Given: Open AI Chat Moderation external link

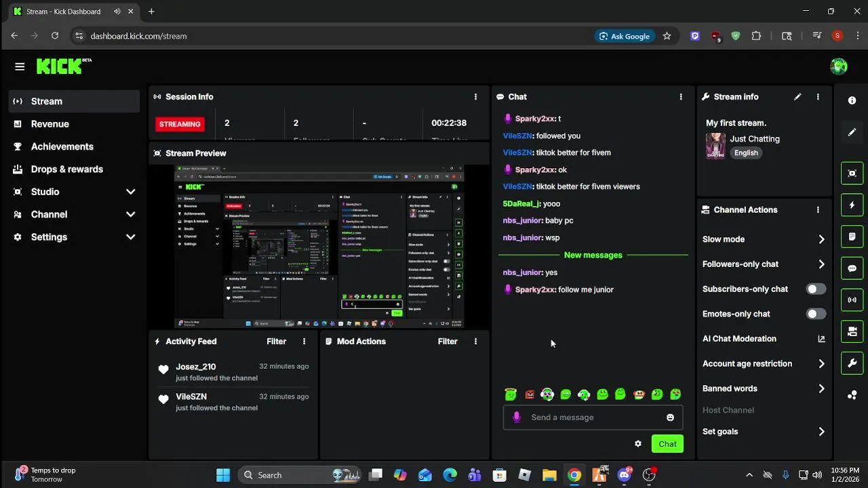Looking at the screenshot, I should pos(821,339).
